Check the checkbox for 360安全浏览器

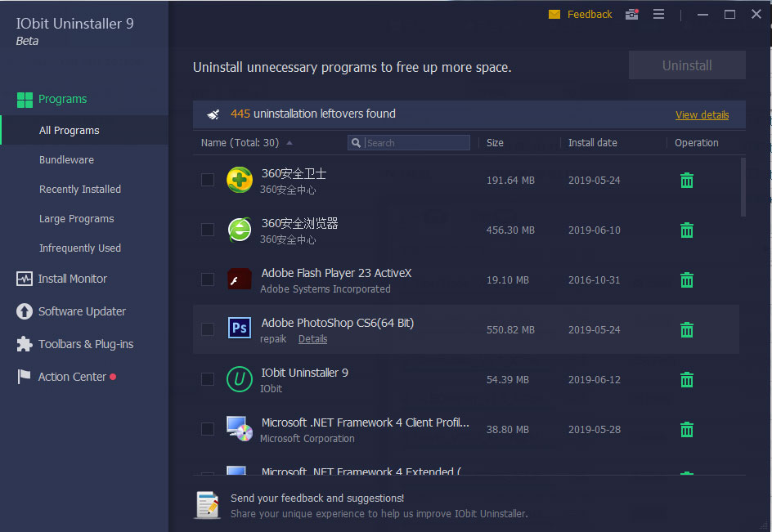(207, 230)
